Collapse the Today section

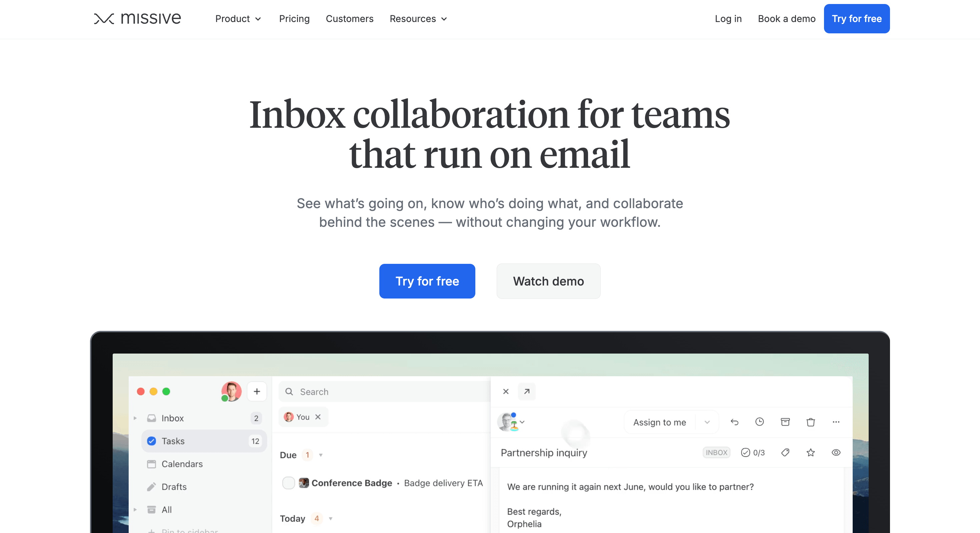click(331, 519)
